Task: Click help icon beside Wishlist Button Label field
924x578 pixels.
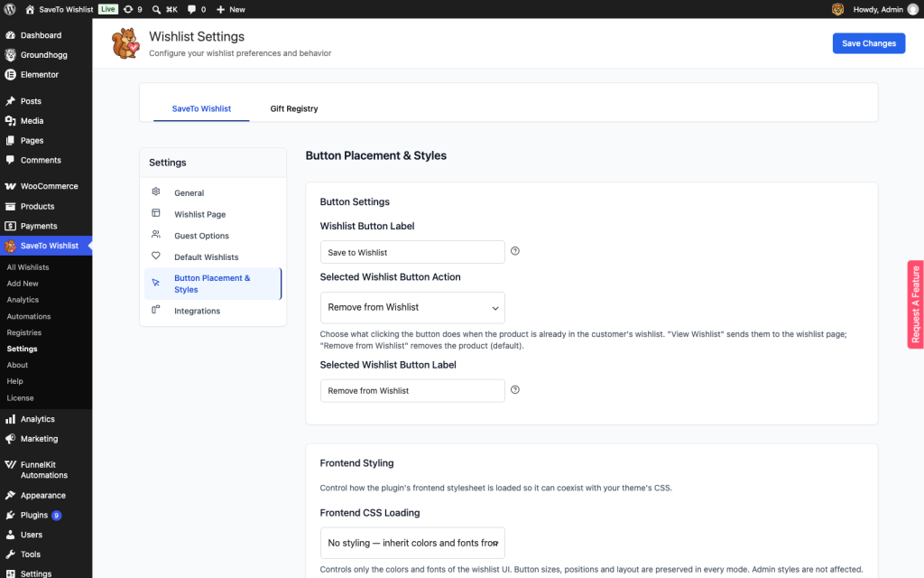Action: pyautogui.click(x=515, y=251)
